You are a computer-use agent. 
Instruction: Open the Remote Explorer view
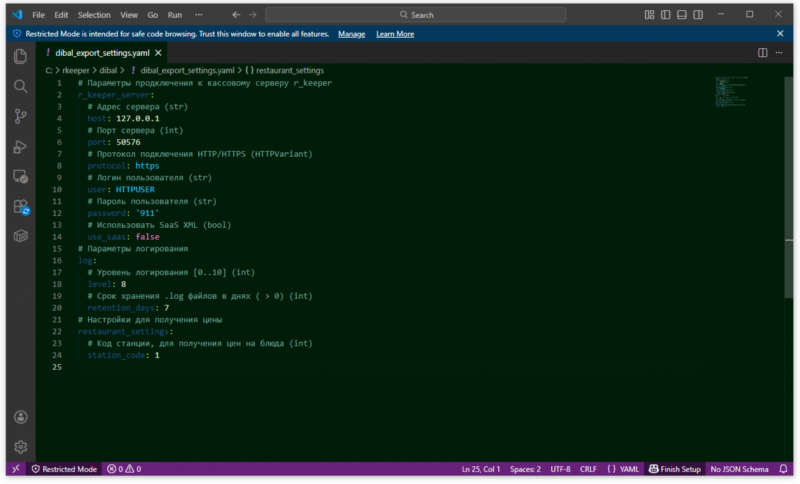pyautogui.click(x=20, y=177)
